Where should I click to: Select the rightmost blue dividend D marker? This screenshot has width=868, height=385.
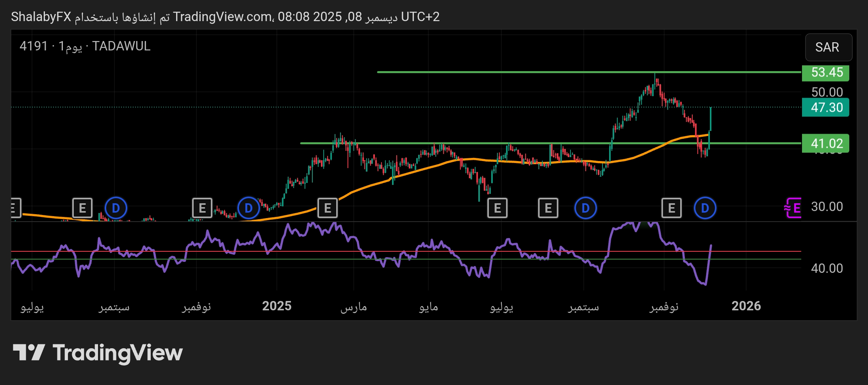[x=705, y=208]
